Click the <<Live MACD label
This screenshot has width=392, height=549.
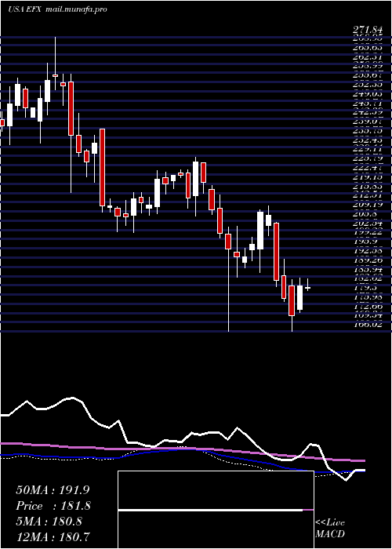coord(330,529)
